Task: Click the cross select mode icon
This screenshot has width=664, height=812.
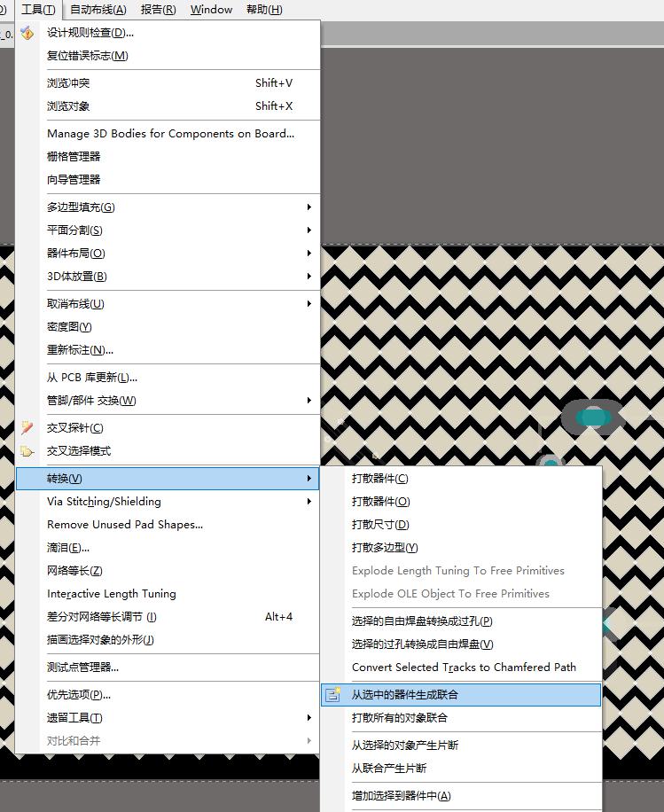Action: point(27,451)
